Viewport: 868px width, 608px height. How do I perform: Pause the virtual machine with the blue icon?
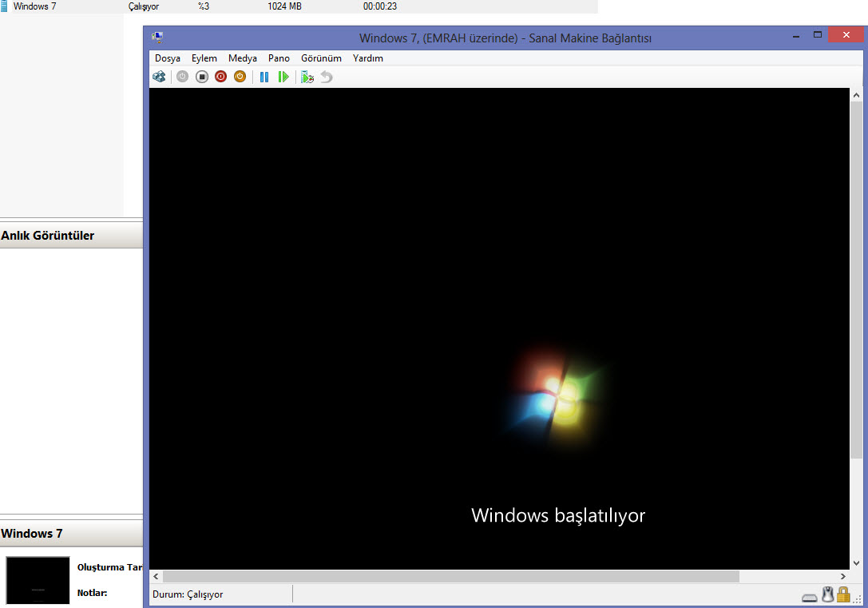point(264,77)
